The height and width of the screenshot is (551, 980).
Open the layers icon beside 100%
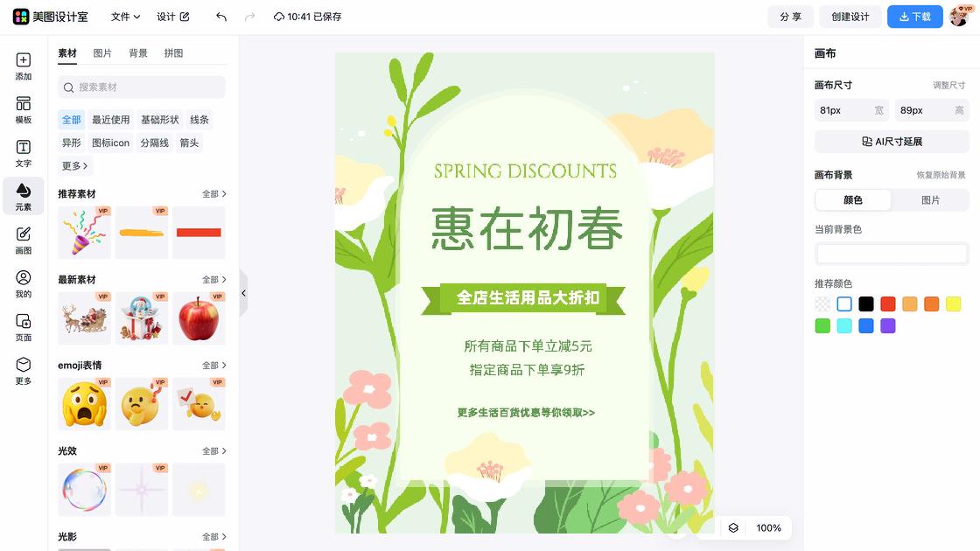click(x=733, y=528)
